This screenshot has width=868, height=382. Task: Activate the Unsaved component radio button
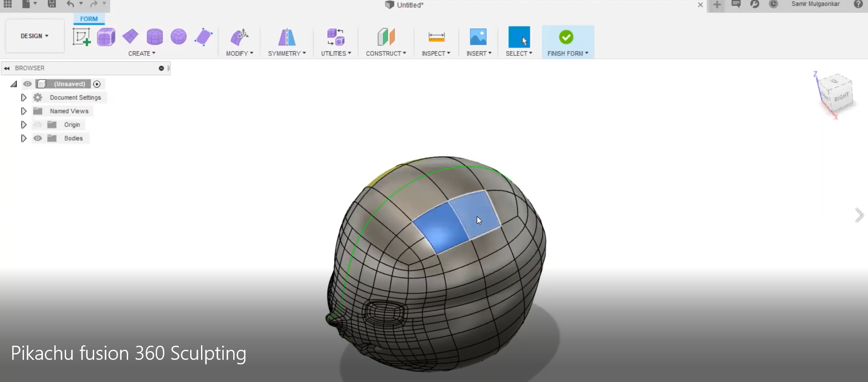[97, 84]
